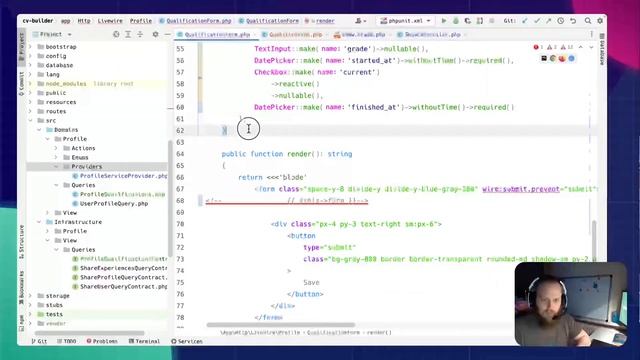Screen dimensions: 640x360
Task: Click Git push arrow icon
Action: 549,21
